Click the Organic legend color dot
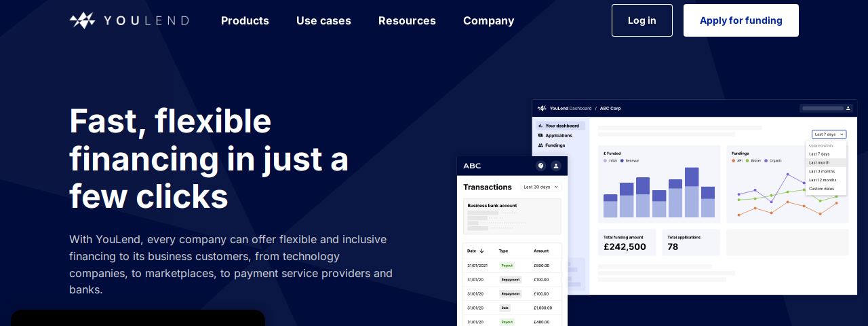Screen dimensions: 868x326 click(x=766, y=160)
